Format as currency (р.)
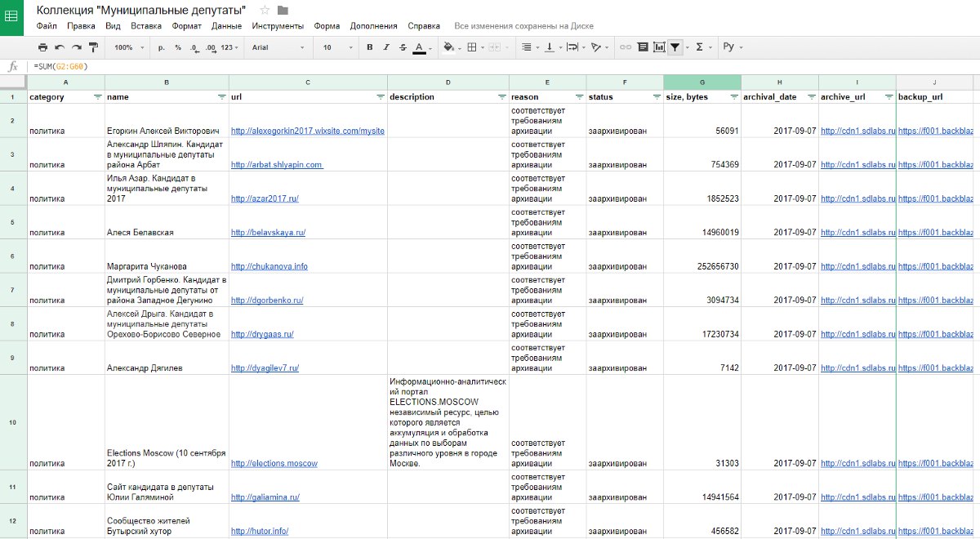 pyautogui.click(x=162, y=47)
